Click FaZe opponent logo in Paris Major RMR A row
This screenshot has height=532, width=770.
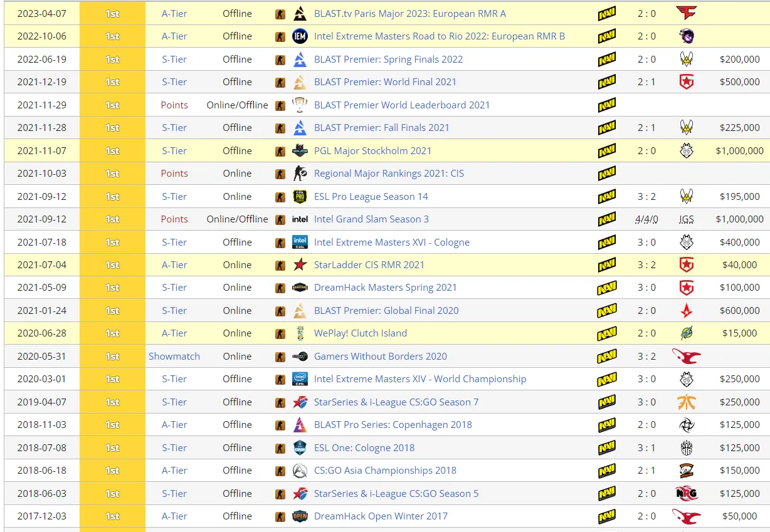click(687, 13)
